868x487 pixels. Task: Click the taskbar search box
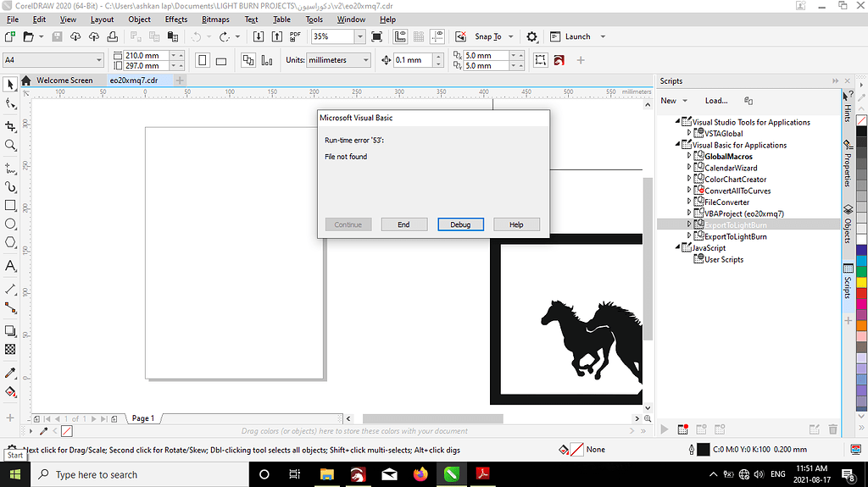click(140, 474)
